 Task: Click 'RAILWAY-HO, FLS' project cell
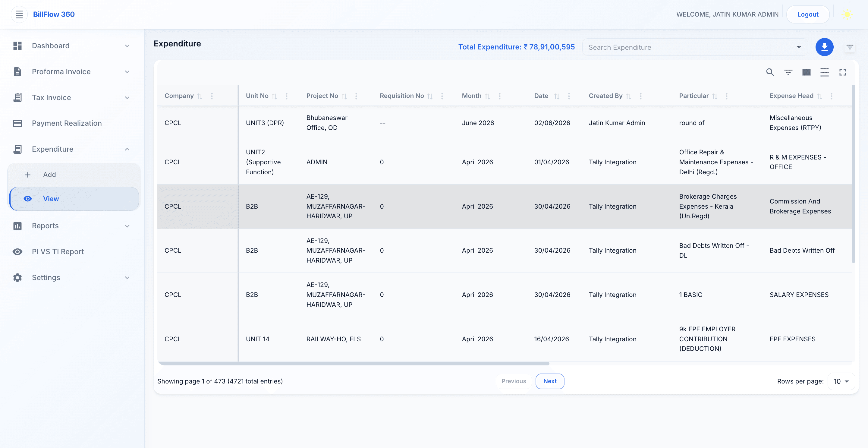point(333,339)
